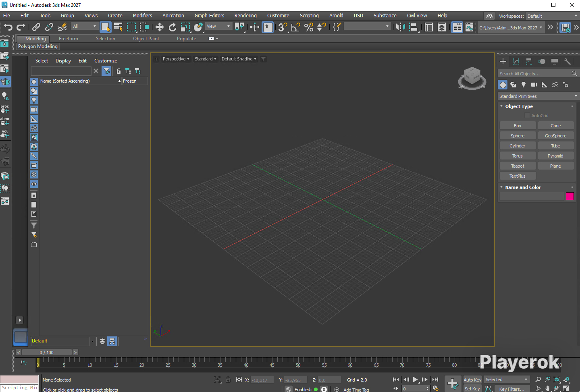
Task: Select the Shapes category icon
Action: tap(513, 85)
